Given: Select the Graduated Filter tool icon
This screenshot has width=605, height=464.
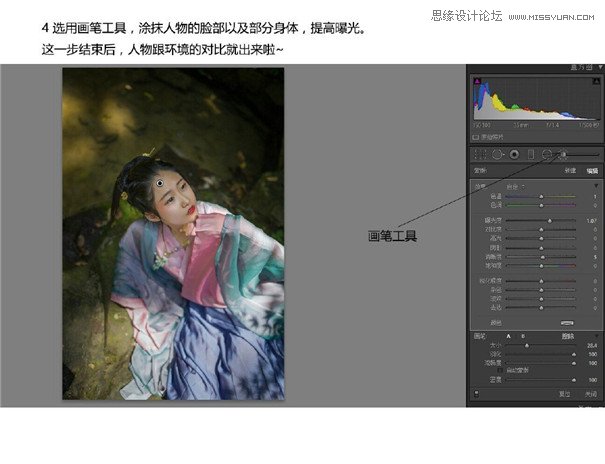Looking at the screenshot, I should 531,154.
